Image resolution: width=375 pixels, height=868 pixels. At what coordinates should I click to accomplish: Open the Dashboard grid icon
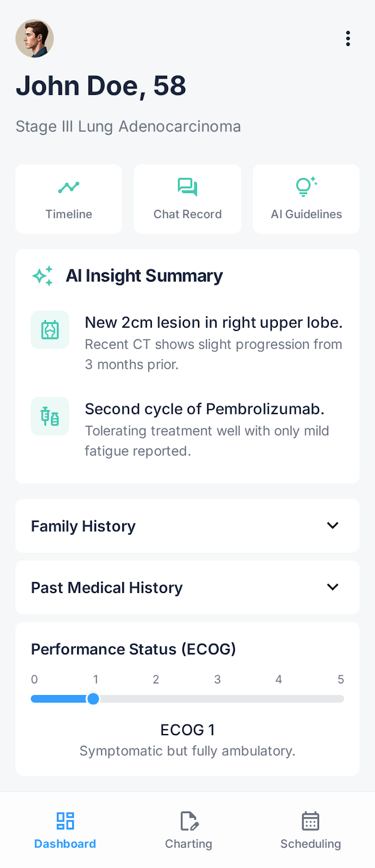pyautogui.click(x=65, y=821)
